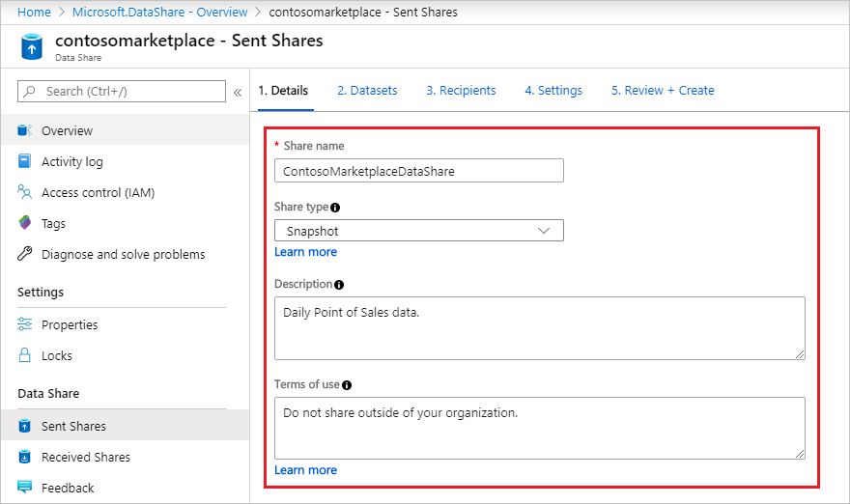
Task: Switch to the 2. Datasets tab
Action: [367, 91]
